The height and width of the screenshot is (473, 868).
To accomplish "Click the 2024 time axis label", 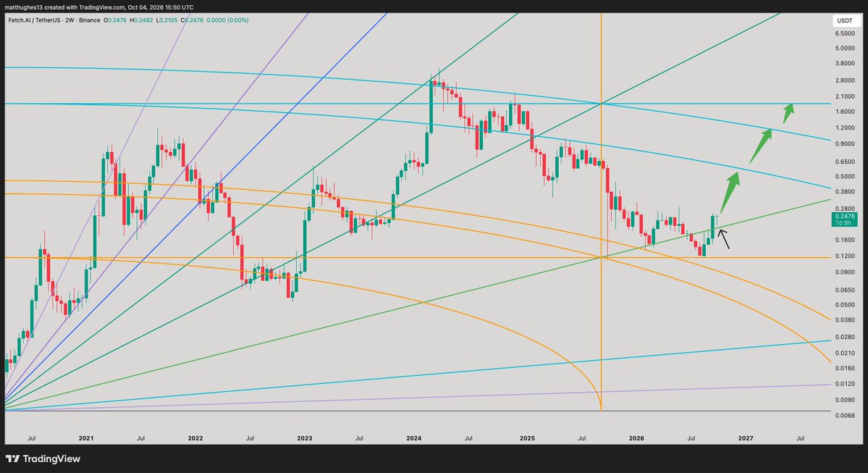I will 413,438.
